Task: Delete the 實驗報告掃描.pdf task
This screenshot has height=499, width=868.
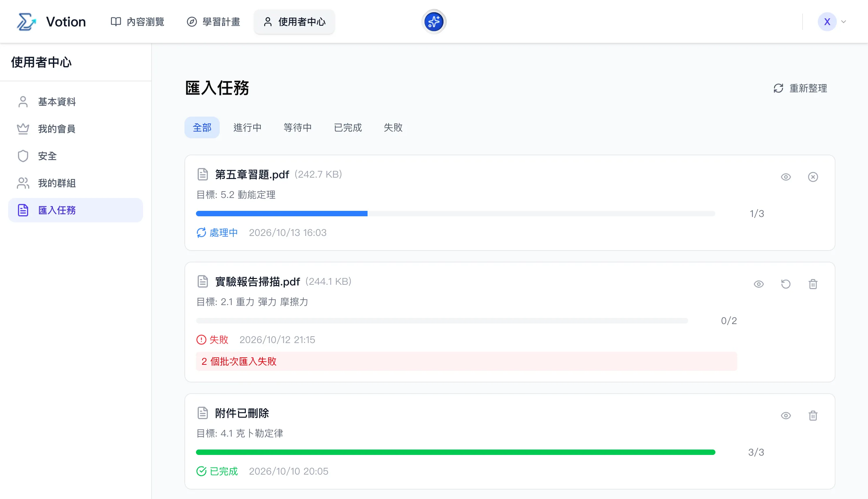Action: coord(813,284)
